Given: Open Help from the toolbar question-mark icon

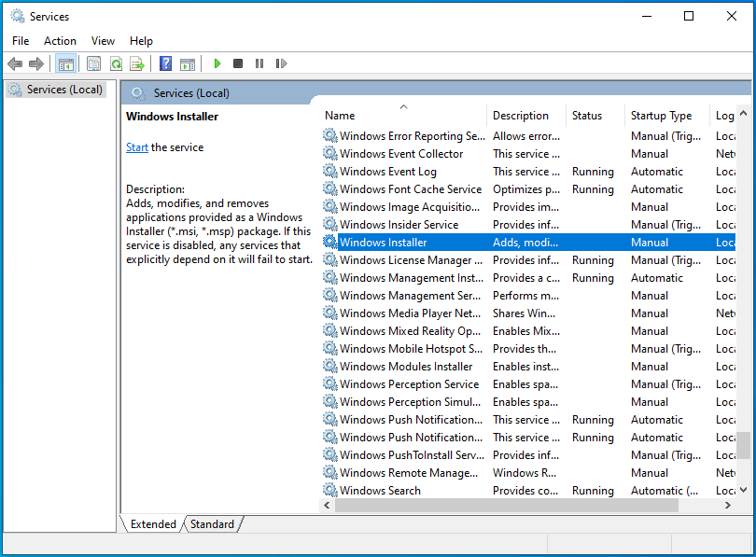Looking at the screenshot, I should click(x=165, y=63).
